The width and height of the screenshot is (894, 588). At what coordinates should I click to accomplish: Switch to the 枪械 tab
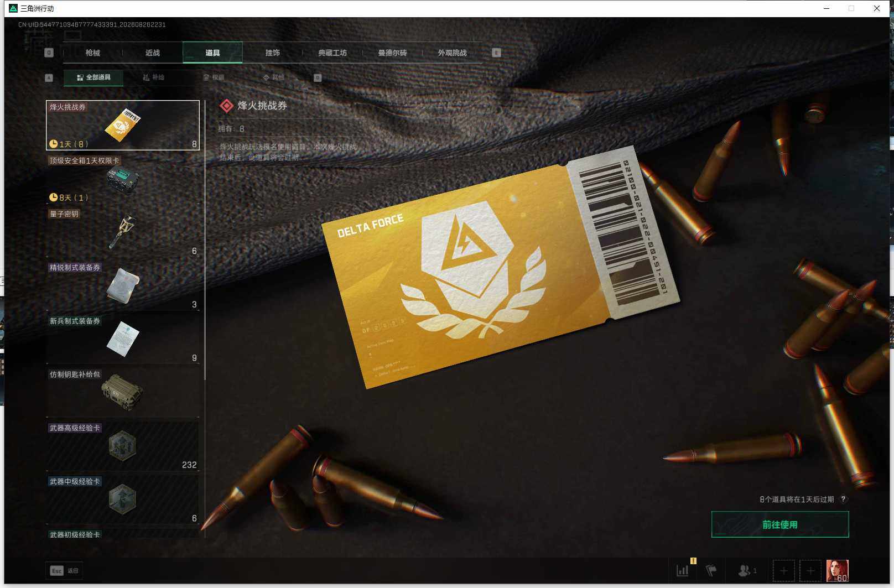[92, 53]
